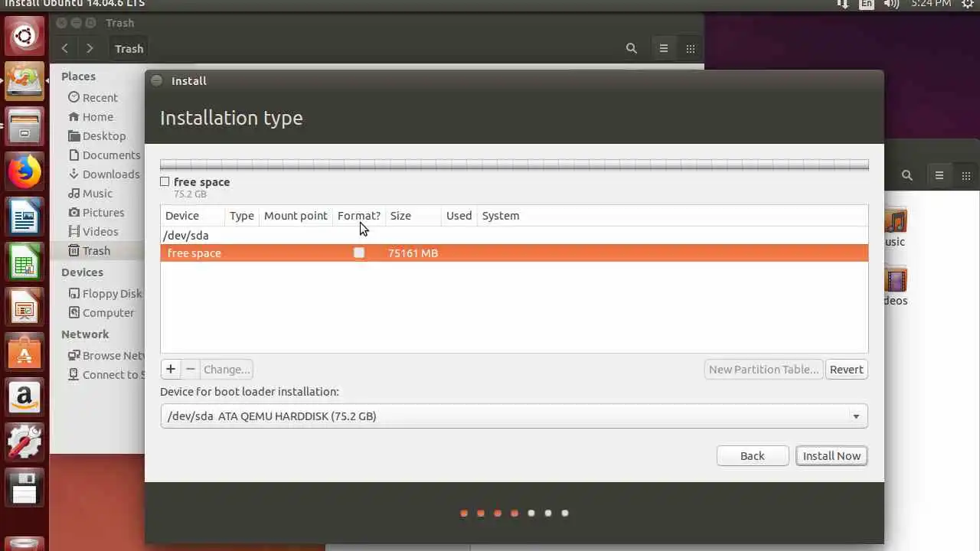Viewport: 980px width, 551px height.
Task: Open Pictures in Places sidebar
Action: 96,212
